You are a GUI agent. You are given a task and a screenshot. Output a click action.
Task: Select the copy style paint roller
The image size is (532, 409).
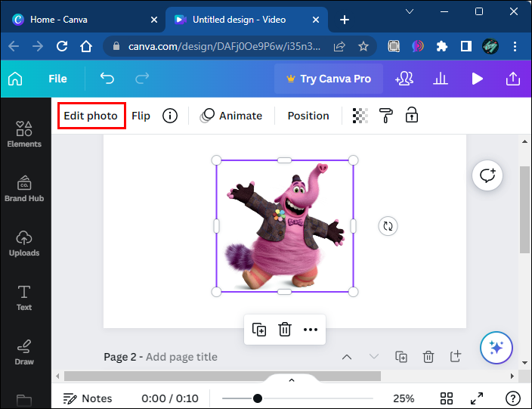[385, 116]
